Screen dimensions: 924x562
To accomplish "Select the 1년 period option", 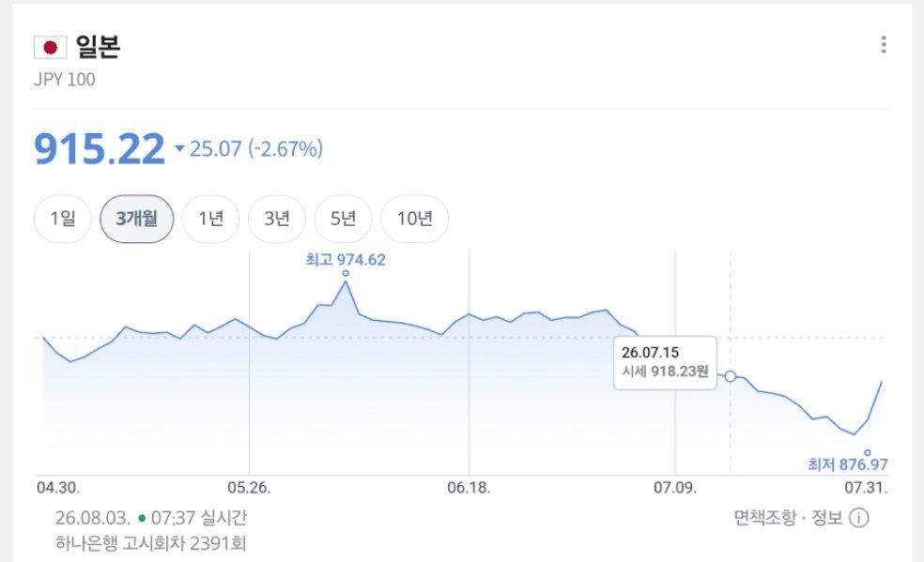I will click(x=210, y=219).
